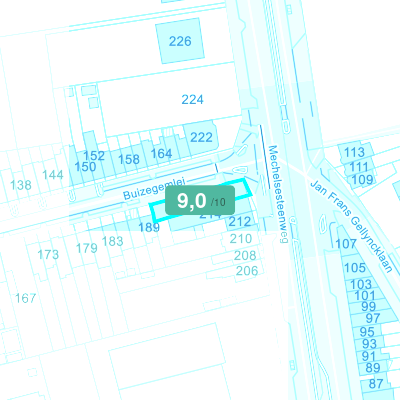
Task: Click the Buizegemlei street label
Action: tap(154, 189)
